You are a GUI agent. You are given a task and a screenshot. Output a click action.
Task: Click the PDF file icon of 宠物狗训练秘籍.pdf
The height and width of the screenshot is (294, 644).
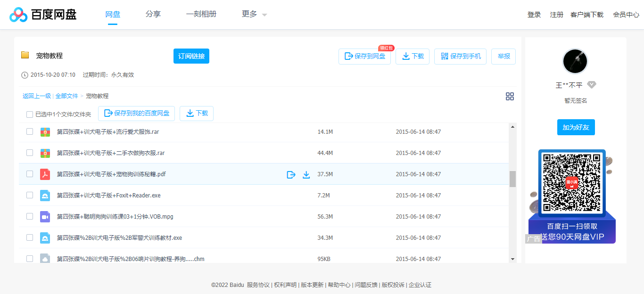coord(45,174)
